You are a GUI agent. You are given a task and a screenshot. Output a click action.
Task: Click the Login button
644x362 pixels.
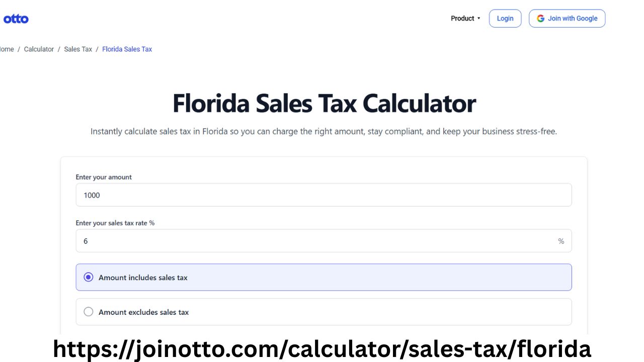coord(505,19)
